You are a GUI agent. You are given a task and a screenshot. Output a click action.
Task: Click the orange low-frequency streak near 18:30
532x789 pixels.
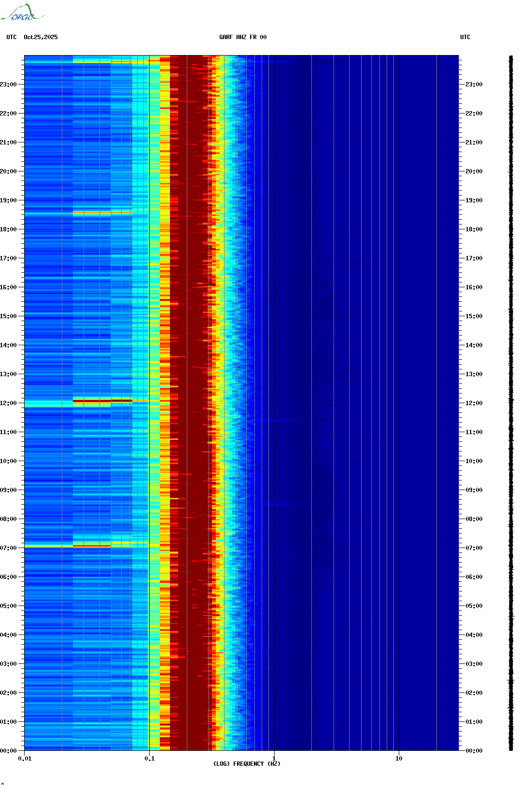coord(102,212)
